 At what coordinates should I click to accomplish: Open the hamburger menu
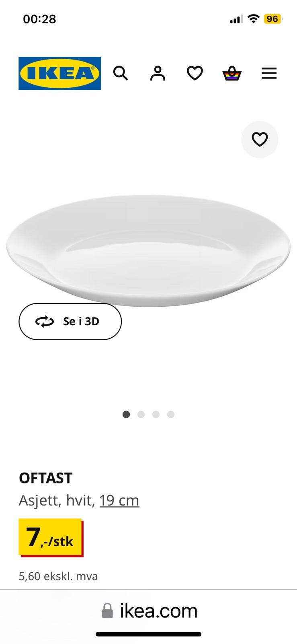[269, 73]
